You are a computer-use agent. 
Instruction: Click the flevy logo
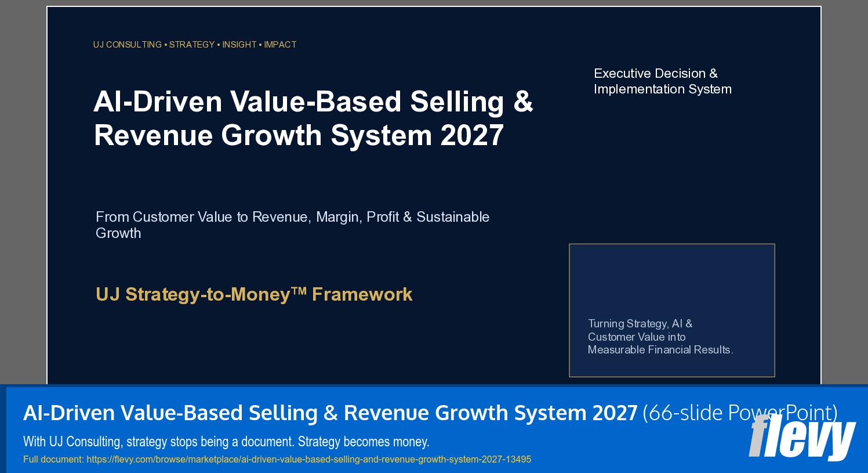802,437
